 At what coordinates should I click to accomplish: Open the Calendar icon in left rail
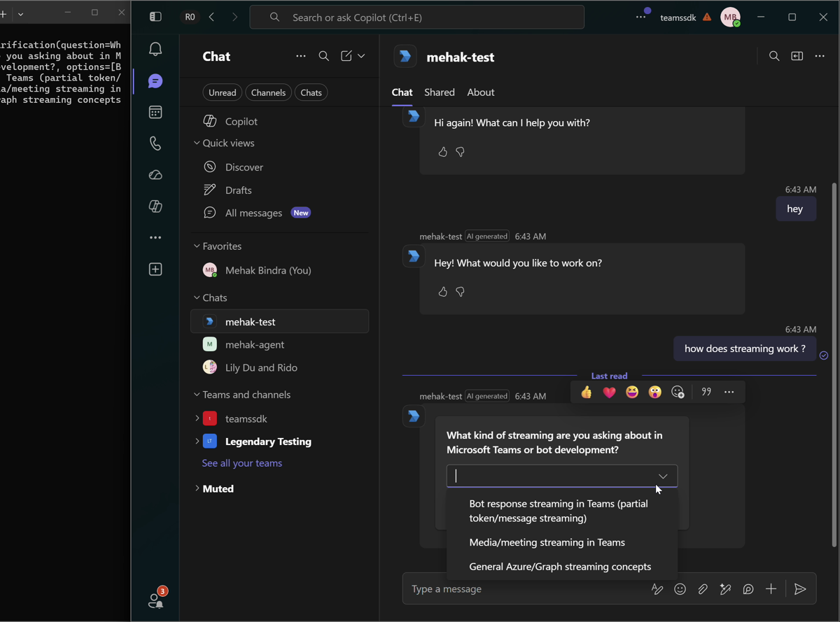coord(155,112)
